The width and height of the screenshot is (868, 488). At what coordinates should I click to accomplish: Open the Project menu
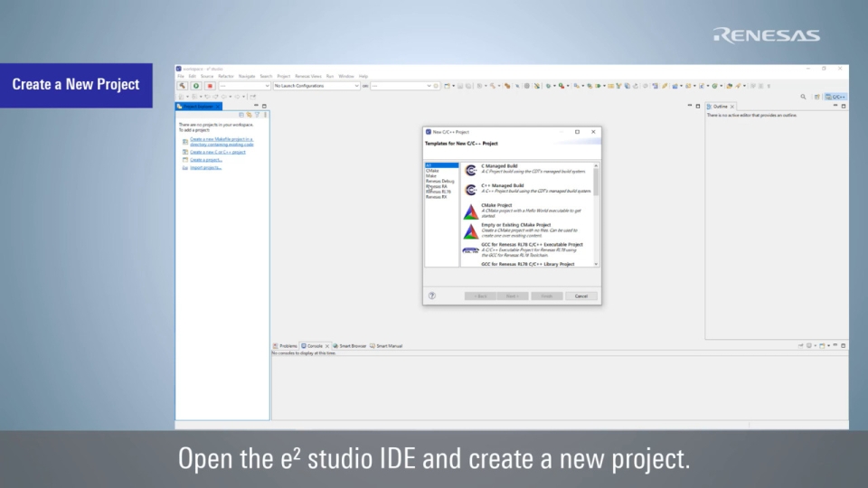point(283,76)
